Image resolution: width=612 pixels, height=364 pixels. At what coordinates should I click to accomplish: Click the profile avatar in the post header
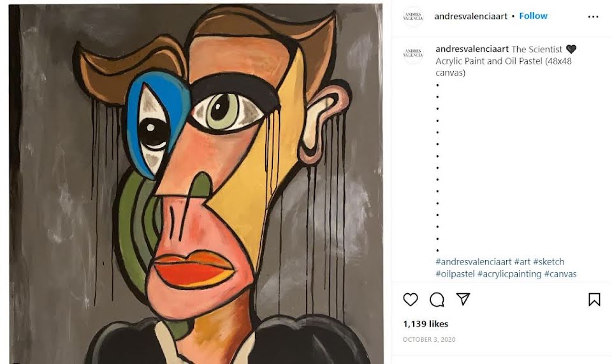click(x=413, y=17)
